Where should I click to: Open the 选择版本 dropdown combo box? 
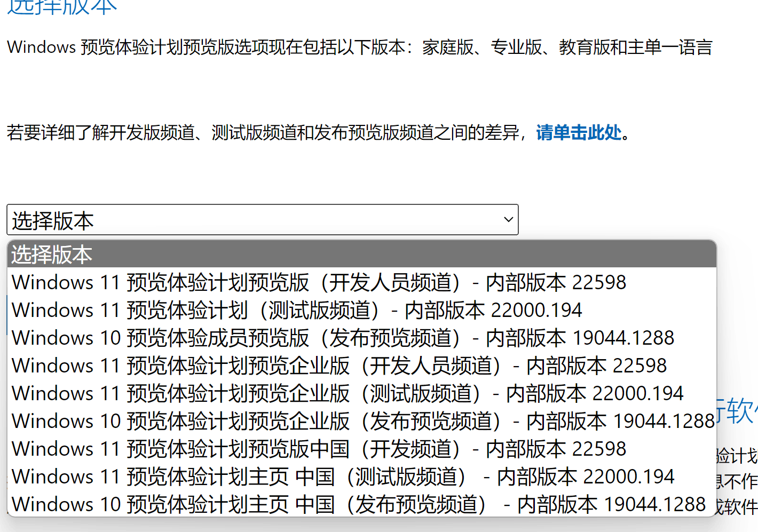click(x=262, y=219)
